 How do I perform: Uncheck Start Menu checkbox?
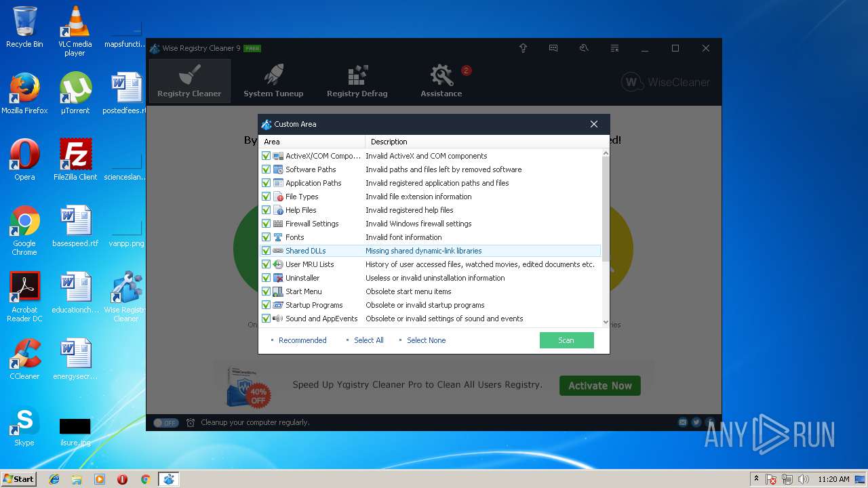click(266, 291)
